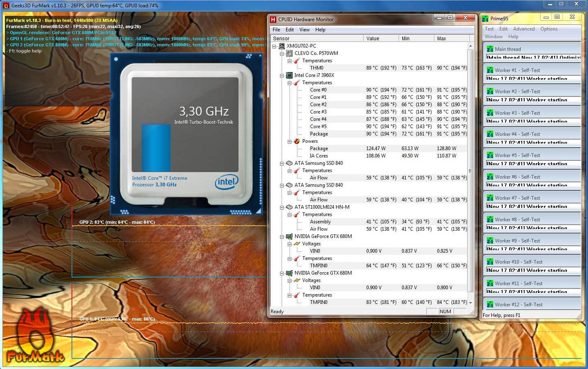Open the Help menu in Hardware Monitor
Screen dimensions: 588x369
[320, 30]
